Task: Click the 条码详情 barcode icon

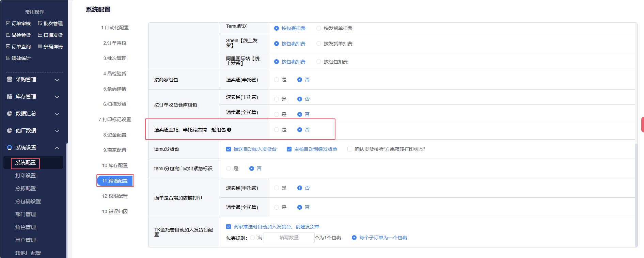Action: click(40, 47)
